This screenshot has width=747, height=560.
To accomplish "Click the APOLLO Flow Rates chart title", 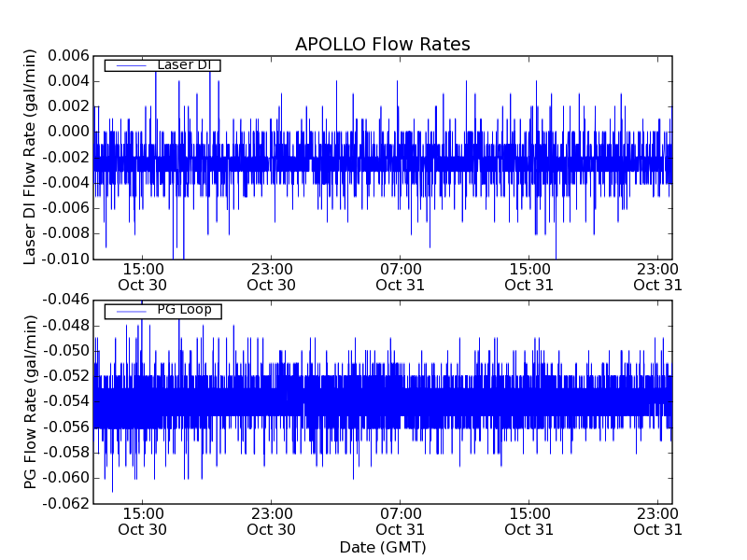I will pyautogui.click(x=382, y=44).
